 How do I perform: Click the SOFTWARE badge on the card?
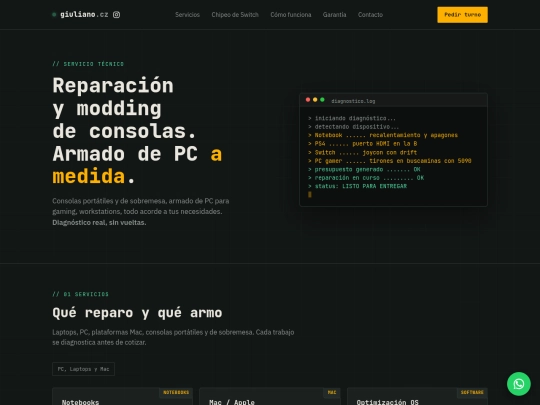[x=472, y=392]
